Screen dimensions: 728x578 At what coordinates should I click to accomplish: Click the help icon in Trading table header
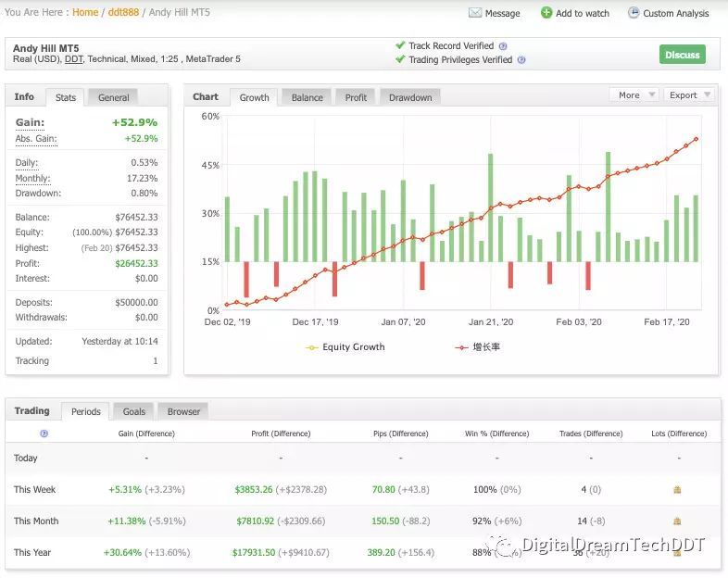44,433
